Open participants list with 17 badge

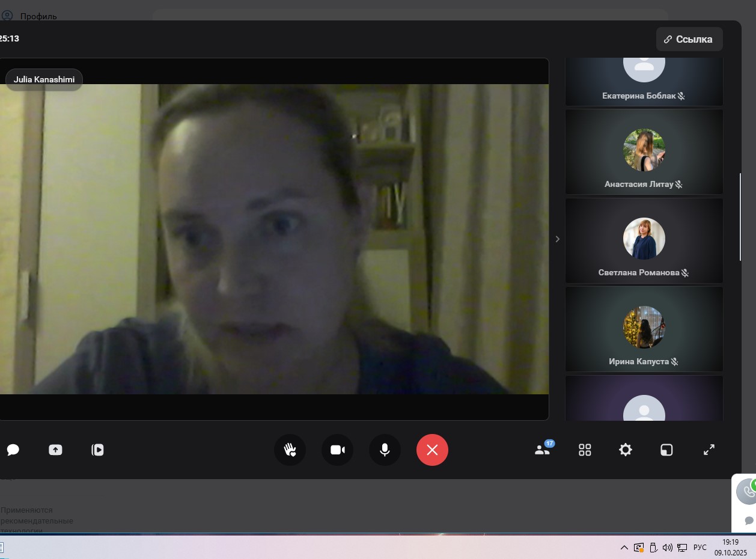542,450
